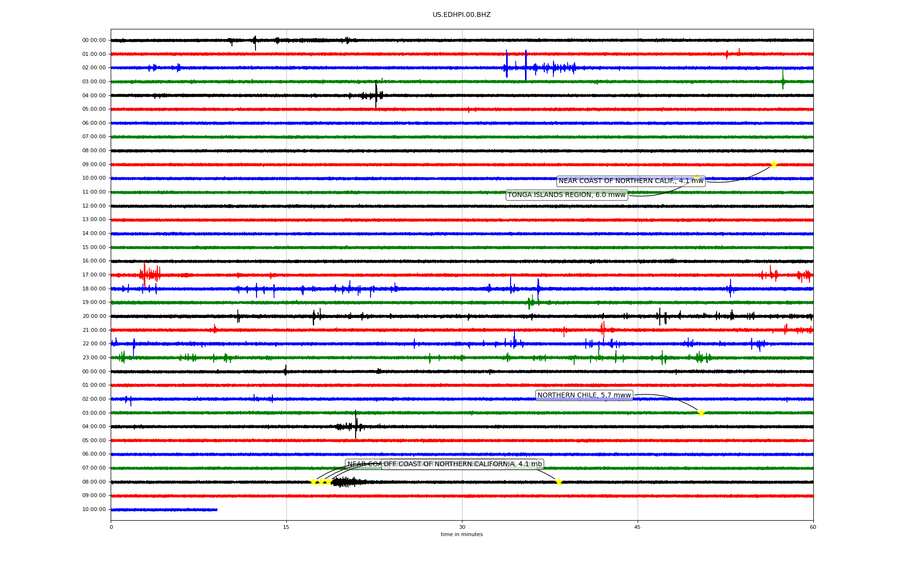Click the 11:00:00 time label
This screenshot has width=924, height=578.
[94, 192]
